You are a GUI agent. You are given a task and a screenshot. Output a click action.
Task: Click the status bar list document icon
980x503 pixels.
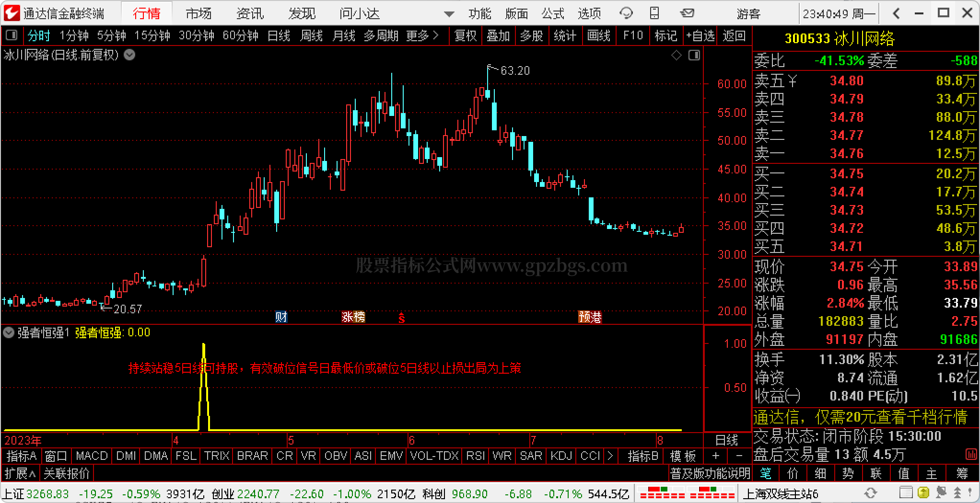pos(906,492)
